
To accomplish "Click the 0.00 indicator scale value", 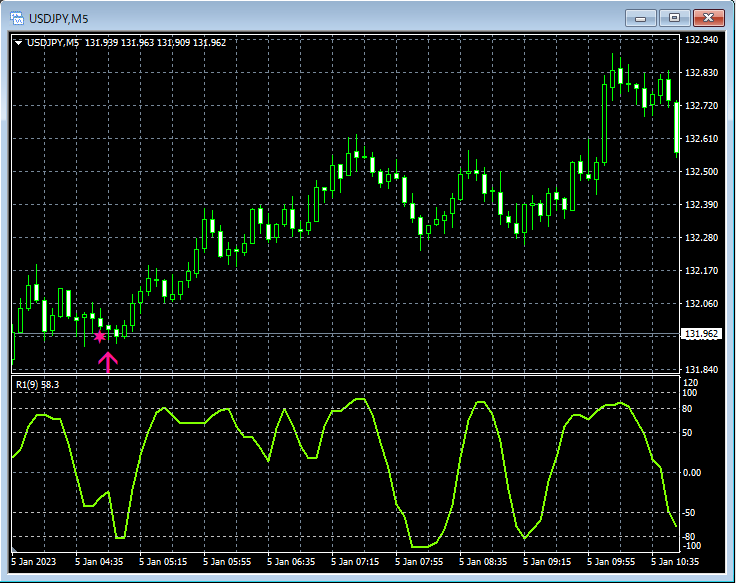I will point(692,473).
